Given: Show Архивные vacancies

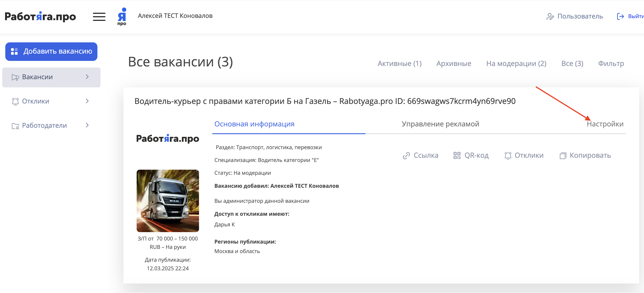Looking at the screenshot, I should [x=454, y=64].
